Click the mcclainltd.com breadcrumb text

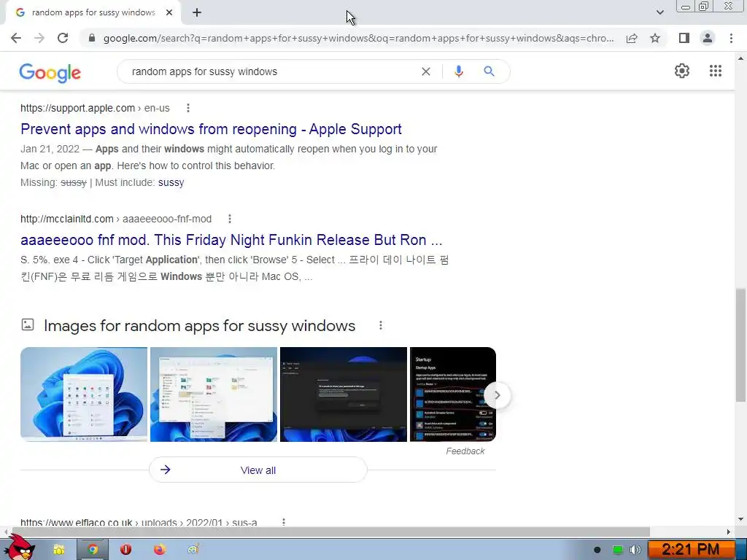point(116,219)
